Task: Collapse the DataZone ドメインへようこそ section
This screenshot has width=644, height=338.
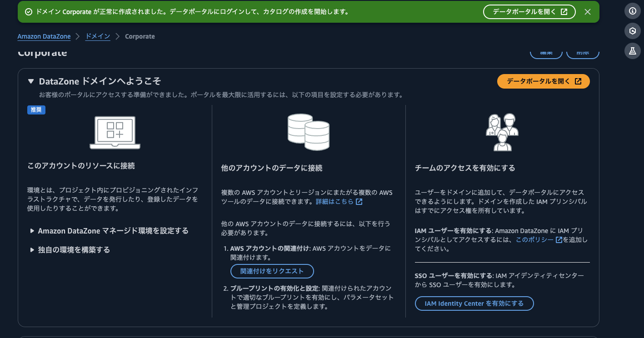Action: (x=31, y=81)
